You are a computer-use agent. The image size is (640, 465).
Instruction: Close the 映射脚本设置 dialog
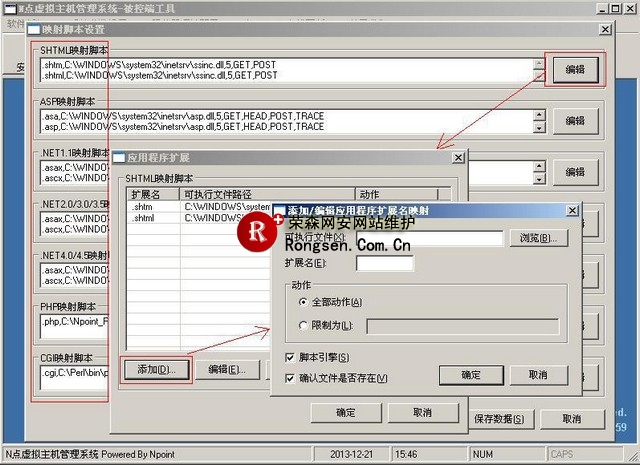604,30
